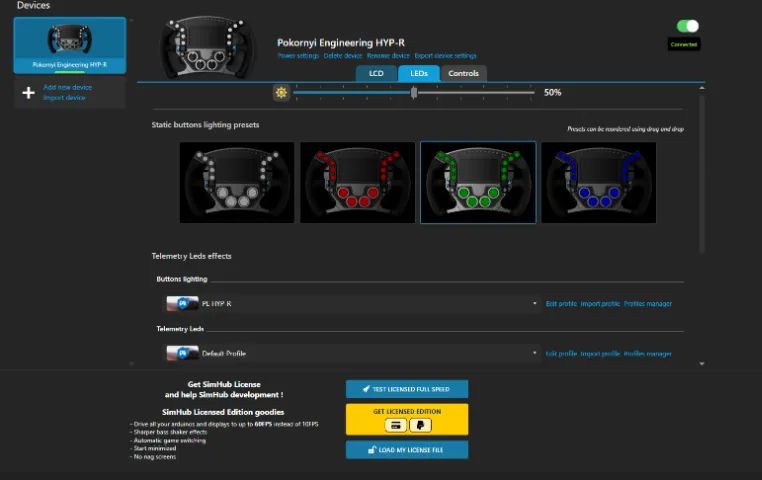Click Export device settings link
762x480 pixels.
coord(445,56)
